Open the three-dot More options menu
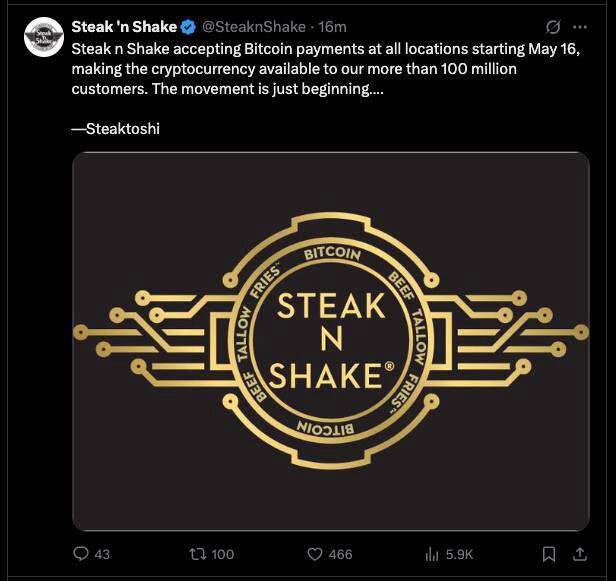This screenshot has width=616, height=581. pos(580,27)
